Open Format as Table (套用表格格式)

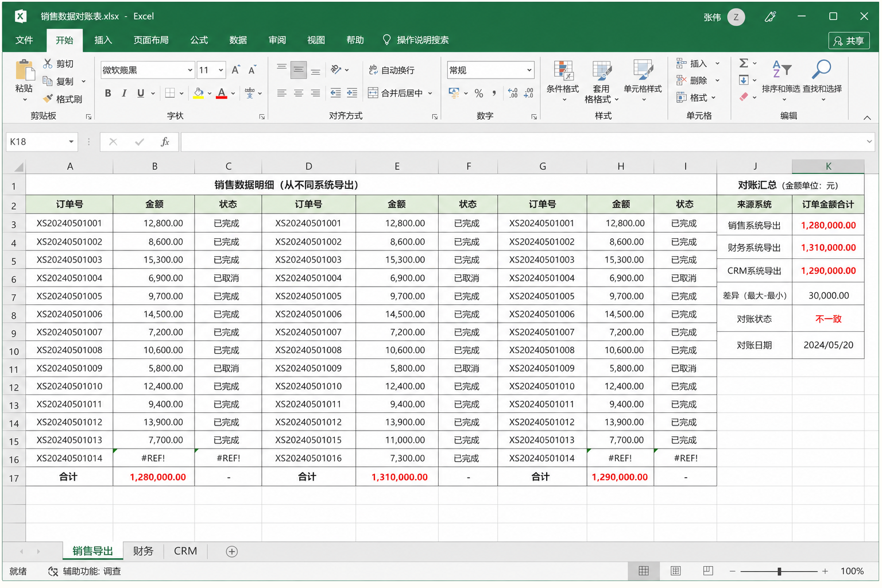(x=601, y=82)
